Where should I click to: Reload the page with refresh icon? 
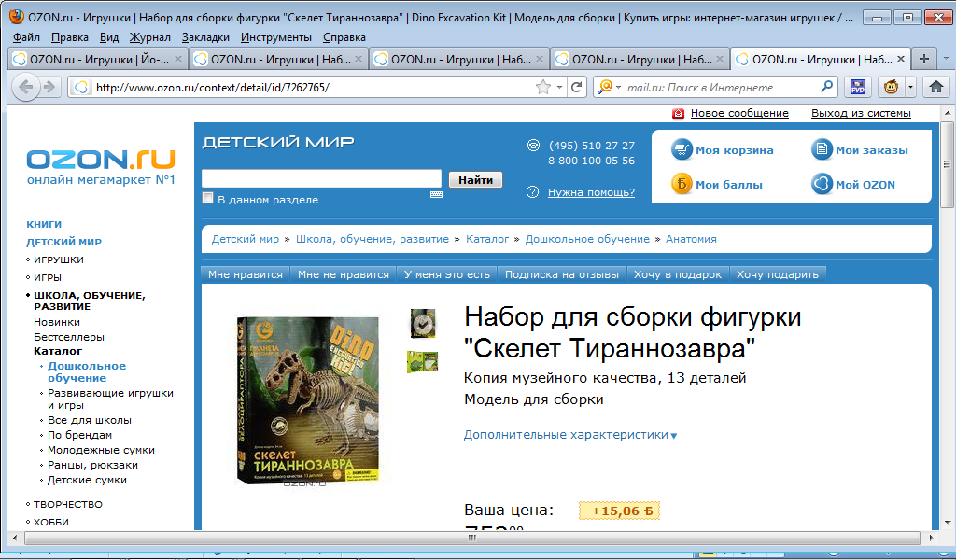point(576,87)
